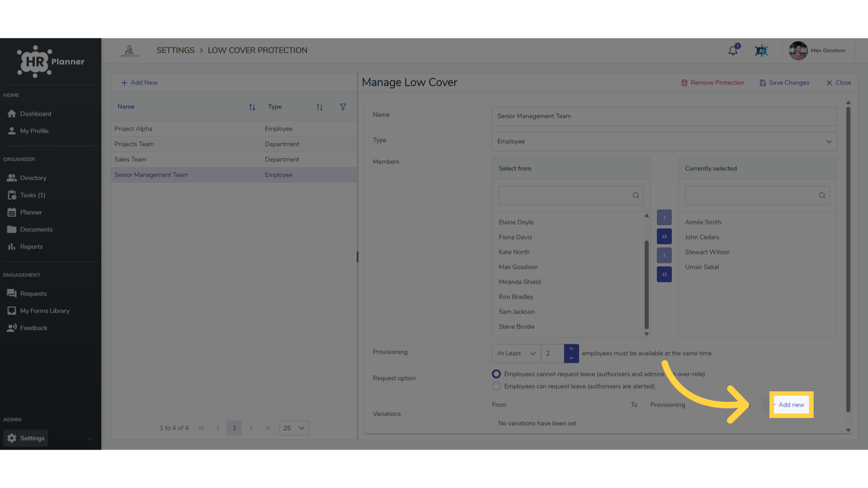Image resolution: width=868 pixels, height=488 pixels.
Task: Open Reports from the sidebar
Action: 25,247
